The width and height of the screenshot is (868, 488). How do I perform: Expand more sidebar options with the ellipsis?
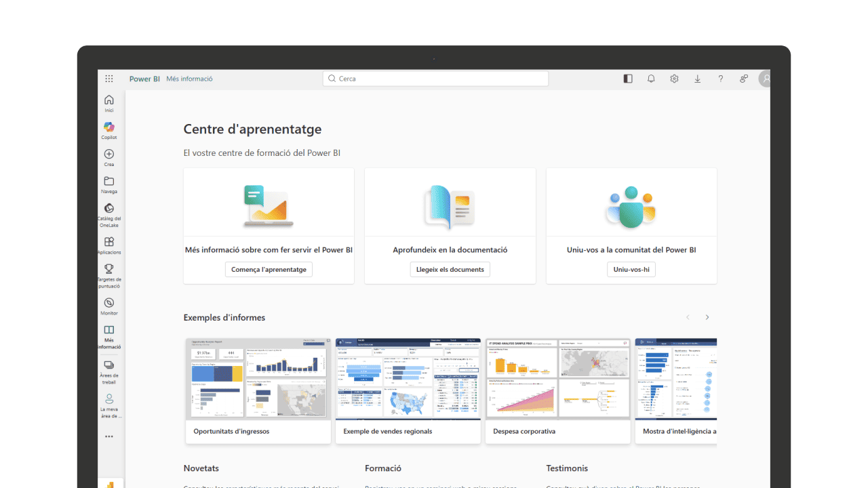[108, 436]
